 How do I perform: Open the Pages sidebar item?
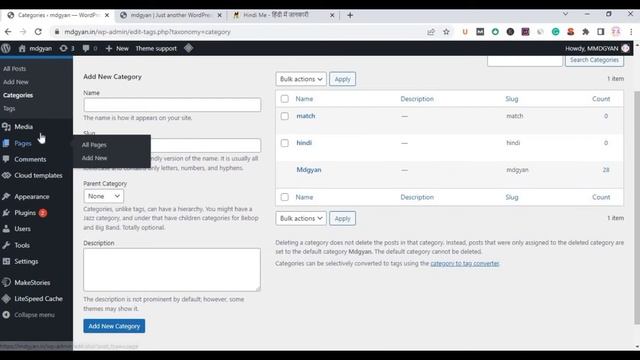coord(23,143)
